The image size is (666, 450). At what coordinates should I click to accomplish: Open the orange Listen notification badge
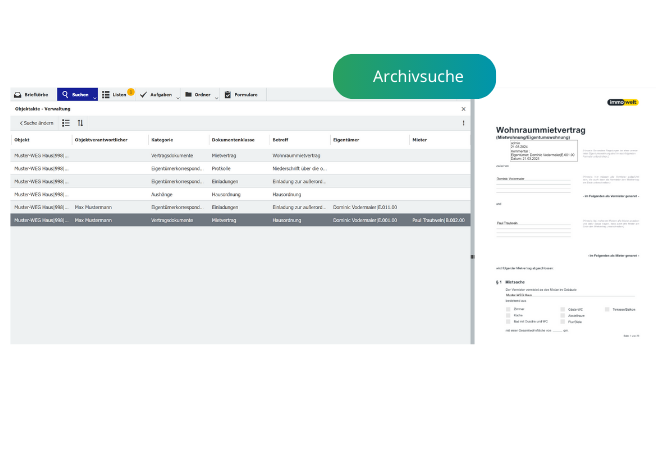click(131, 92)
